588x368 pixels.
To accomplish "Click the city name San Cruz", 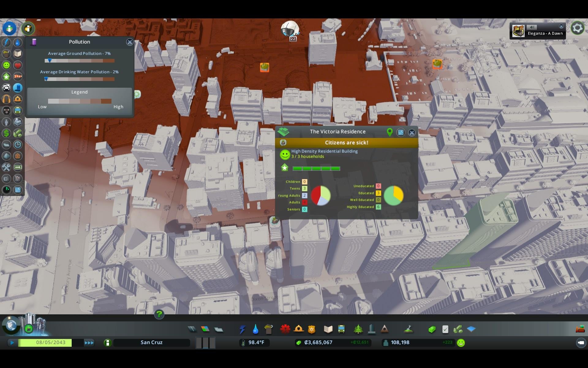I will point(151,343).
